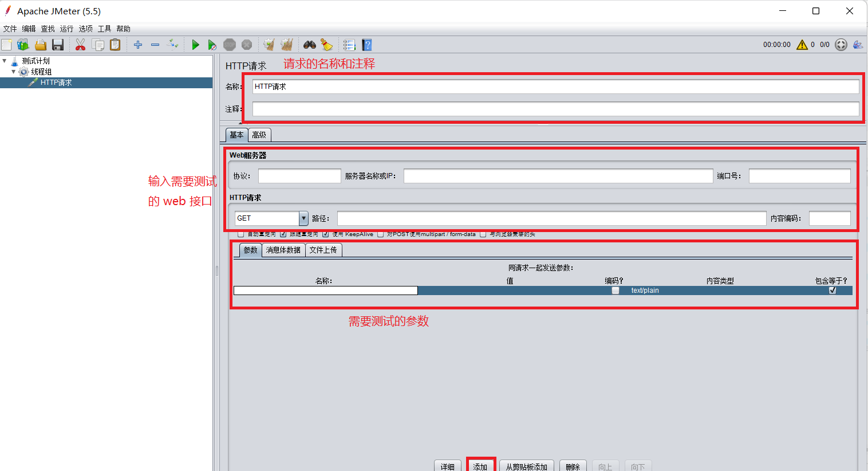Switch to the 参数 tab
Viewport: 868px width, 471px height.
(x=251, y=250)
